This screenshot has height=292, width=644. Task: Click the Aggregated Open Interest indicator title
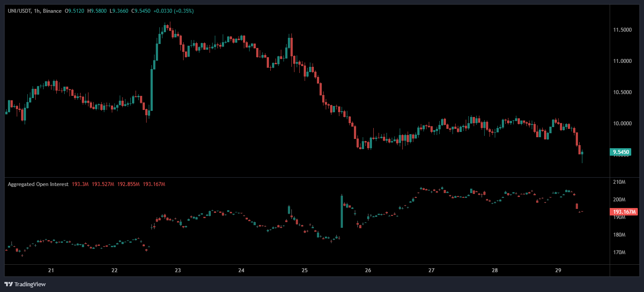(38, 184)
